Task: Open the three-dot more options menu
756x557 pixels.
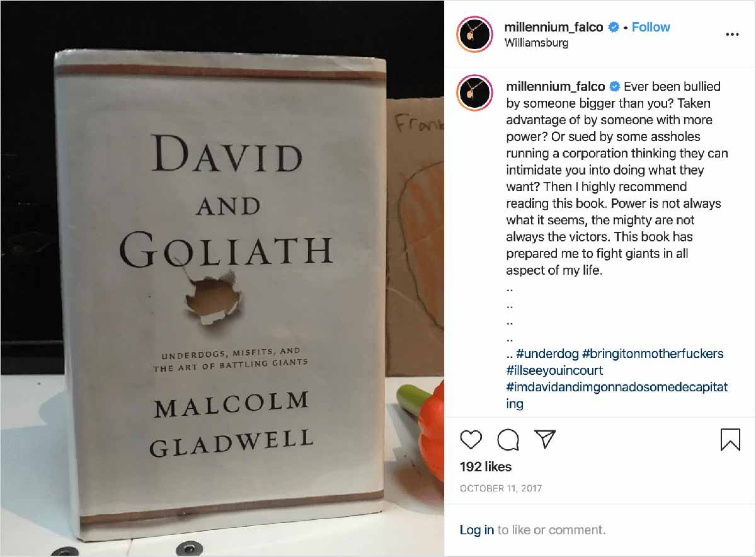Action: point(732,35)
